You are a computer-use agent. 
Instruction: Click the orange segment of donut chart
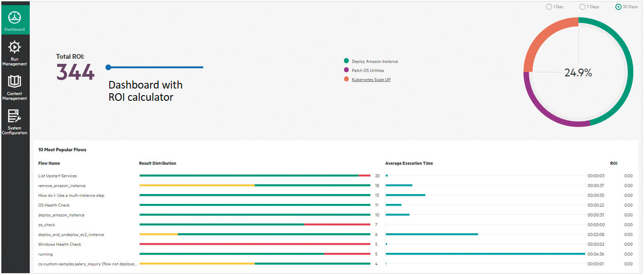(546, 39)
